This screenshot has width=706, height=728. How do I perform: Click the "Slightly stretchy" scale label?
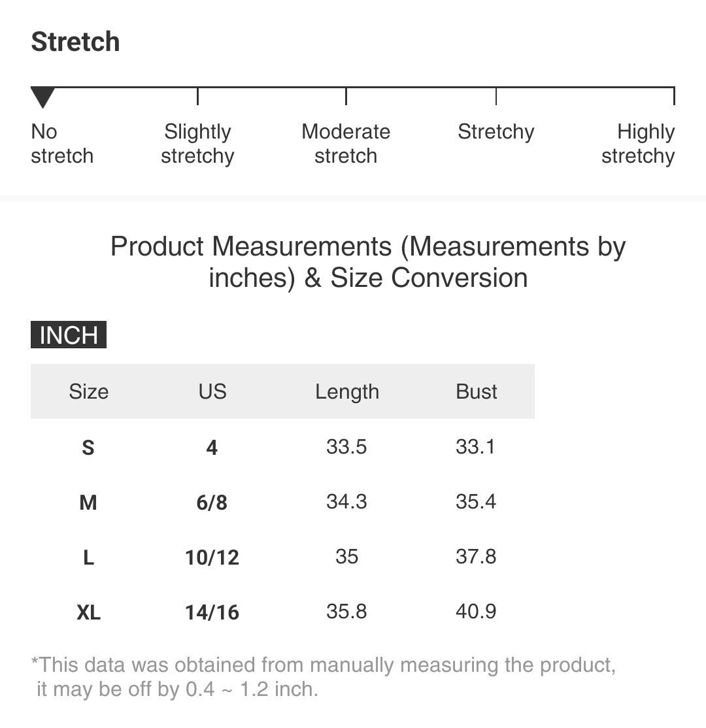coord(197,144)
